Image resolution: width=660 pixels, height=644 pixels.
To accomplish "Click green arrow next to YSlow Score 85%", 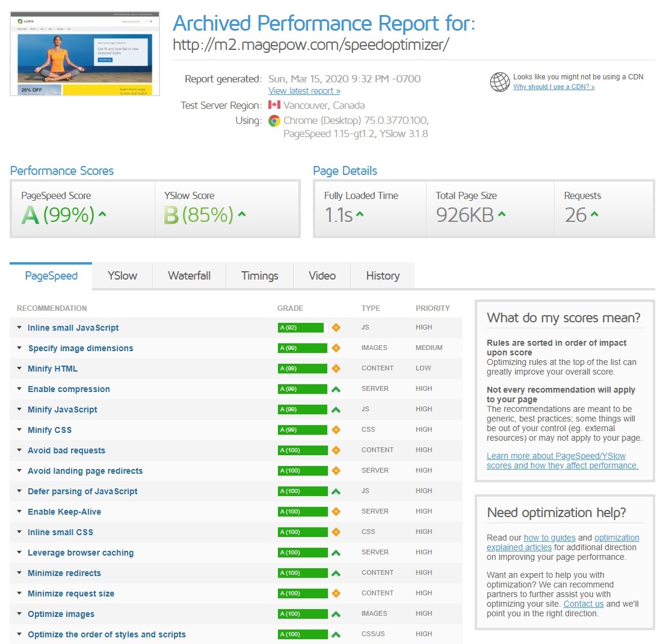I will 241,214.
